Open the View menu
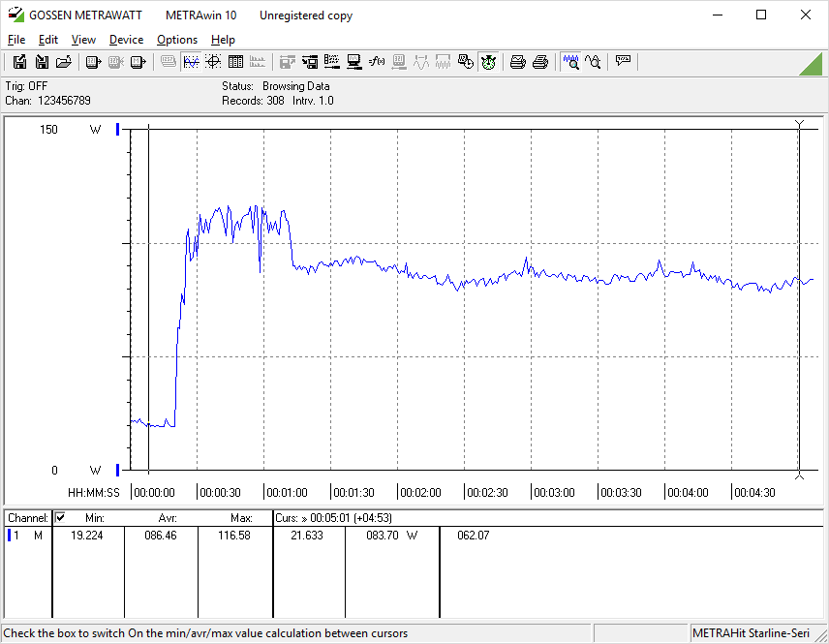The height and width of the screenshot is (644, 829). pos(83,40)
